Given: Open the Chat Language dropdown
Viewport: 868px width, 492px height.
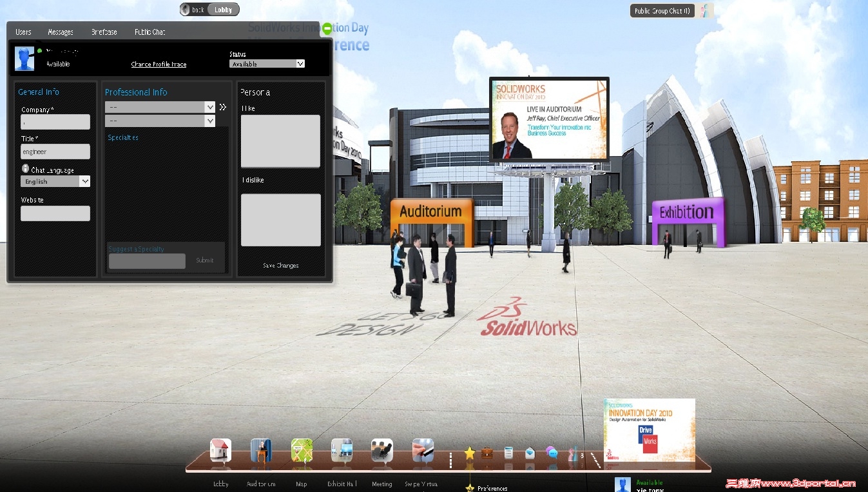Looking at the screenshot, I should point(55,182).
